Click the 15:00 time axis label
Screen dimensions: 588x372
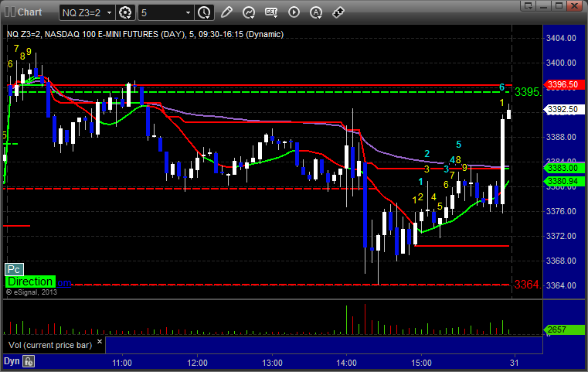tap(422, 363)
